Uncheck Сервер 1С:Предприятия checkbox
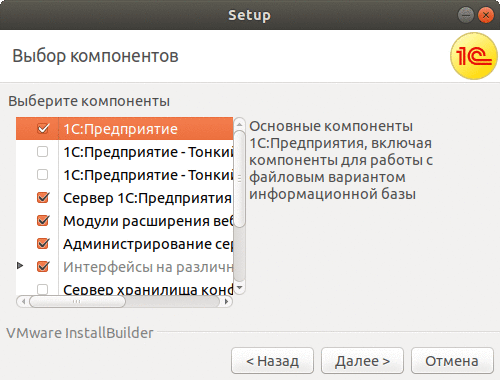500x380 pixels. coord(43,198)
